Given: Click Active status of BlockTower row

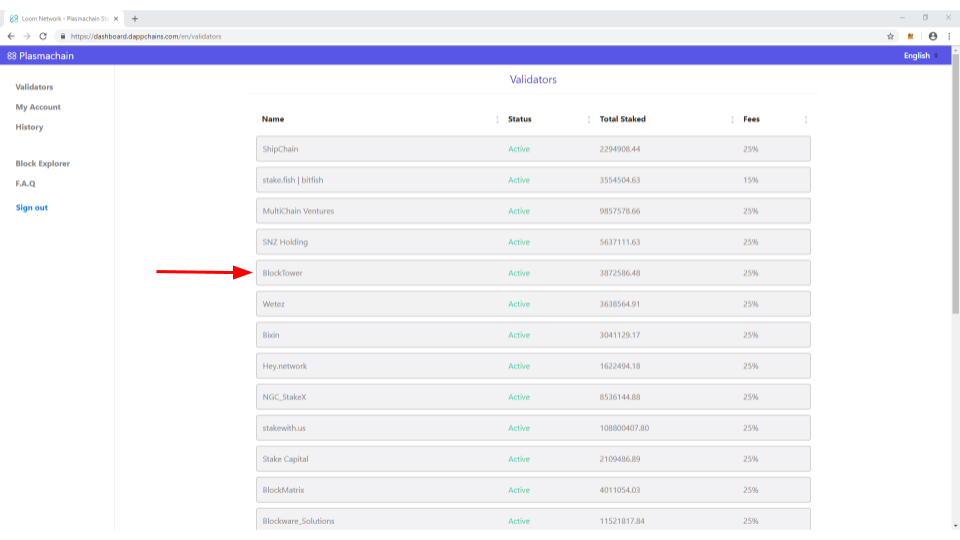Looking at the screenshot, I should tap(519, 273).
